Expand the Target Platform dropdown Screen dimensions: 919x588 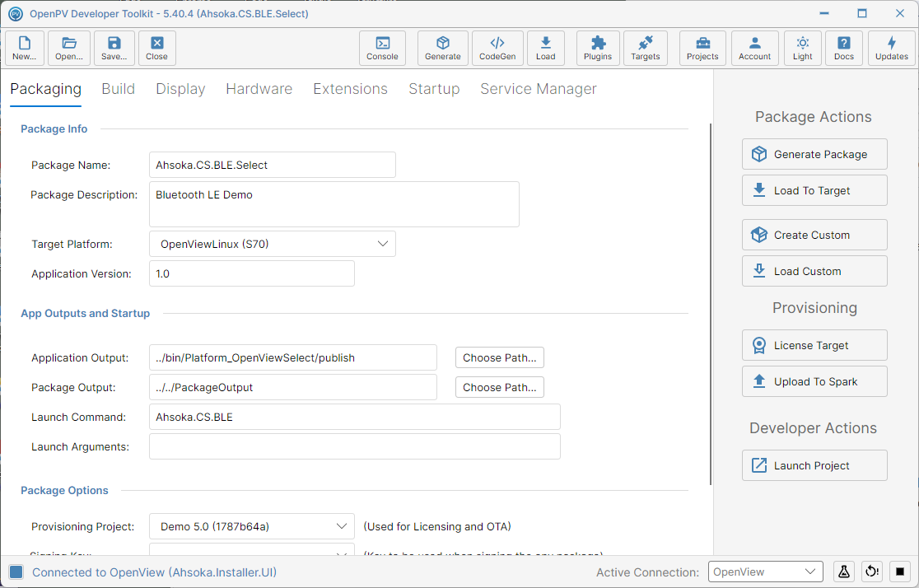(273, 244)
